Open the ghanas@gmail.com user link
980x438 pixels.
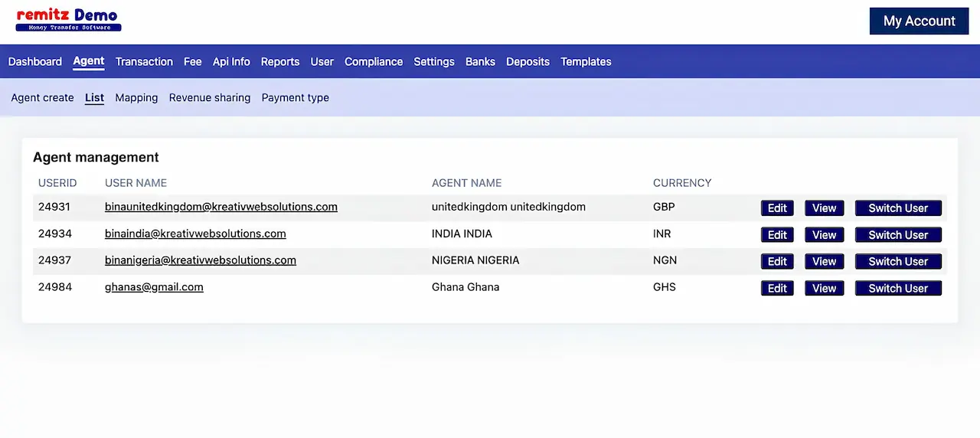pyautogui.click(x=154, y=287)
